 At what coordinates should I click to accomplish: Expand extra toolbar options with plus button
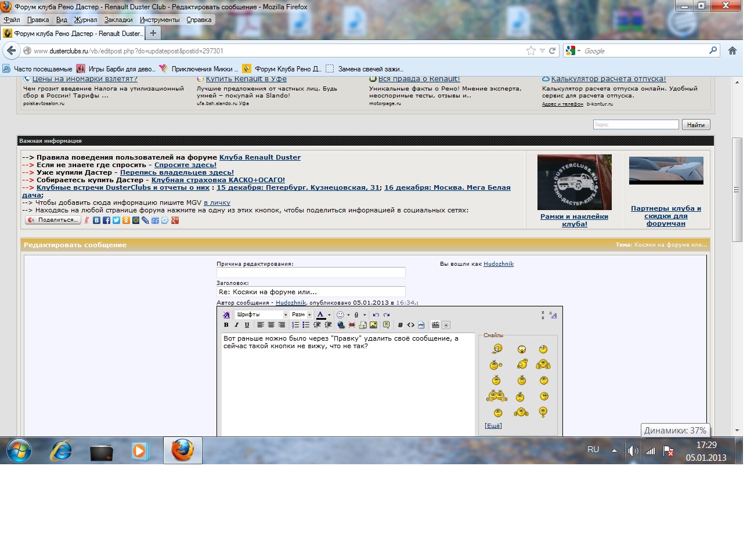[446, 325]
